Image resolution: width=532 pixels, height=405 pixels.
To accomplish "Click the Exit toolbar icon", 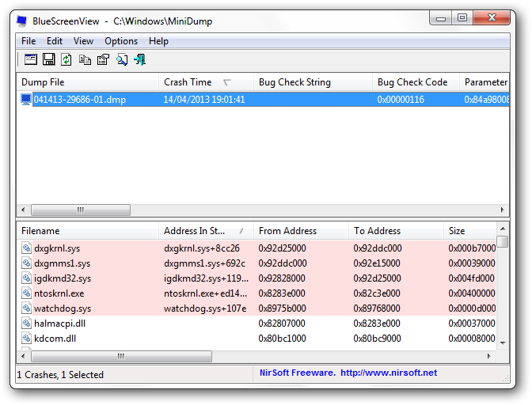I will click(140, 59).
